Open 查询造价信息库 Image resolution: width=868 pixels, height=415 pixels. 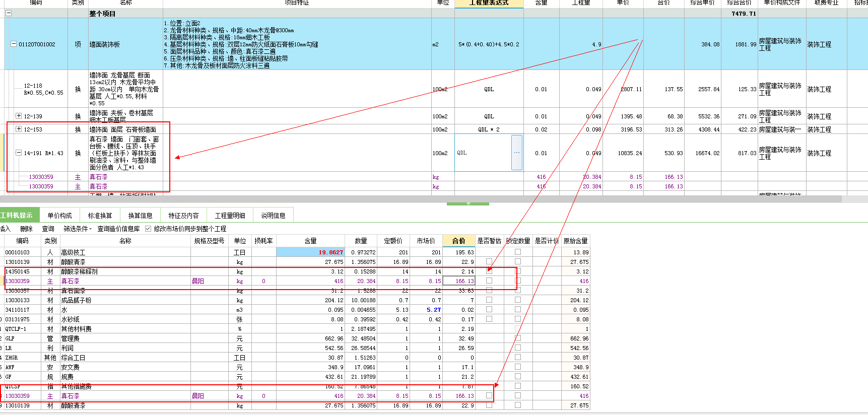118,229
